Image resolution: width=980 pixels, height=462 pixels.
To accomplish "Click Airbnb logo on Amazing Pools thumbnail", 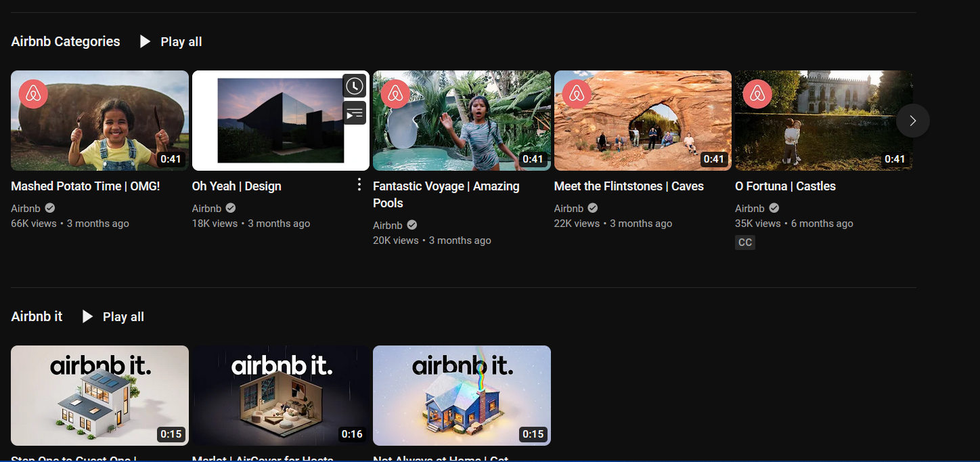I will point(395,94).
